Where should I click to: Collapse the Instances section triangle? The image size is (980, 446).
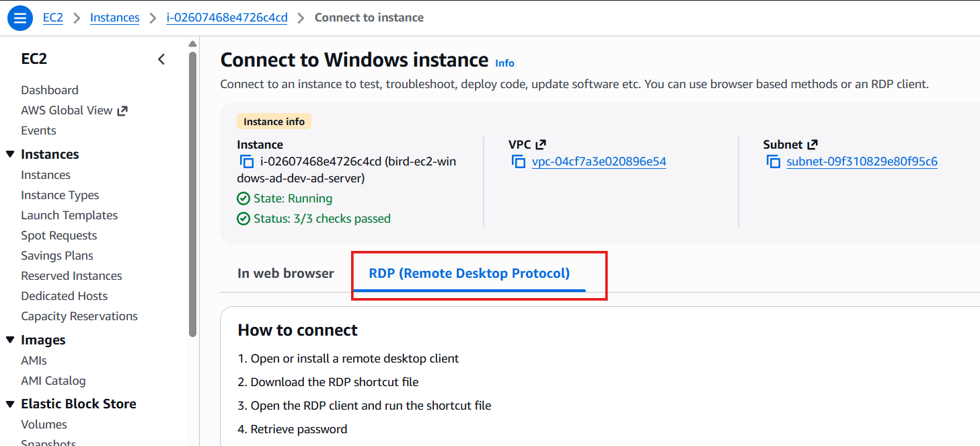pyautogui.click(x=10, y=154)
